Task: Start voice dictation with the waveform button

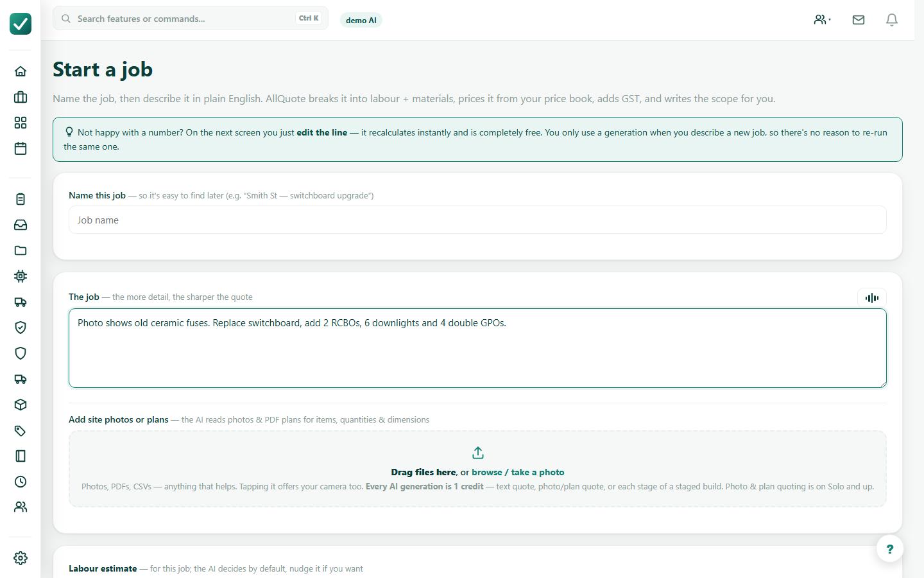Action: click(872, 297)
